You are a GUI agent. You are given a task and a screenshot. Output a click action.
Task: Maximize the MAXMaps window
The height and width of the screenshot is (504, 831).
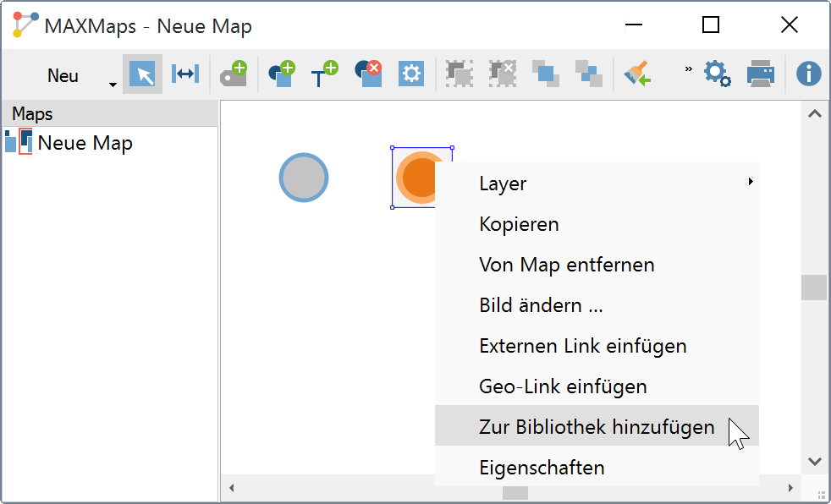click(711, 25)
